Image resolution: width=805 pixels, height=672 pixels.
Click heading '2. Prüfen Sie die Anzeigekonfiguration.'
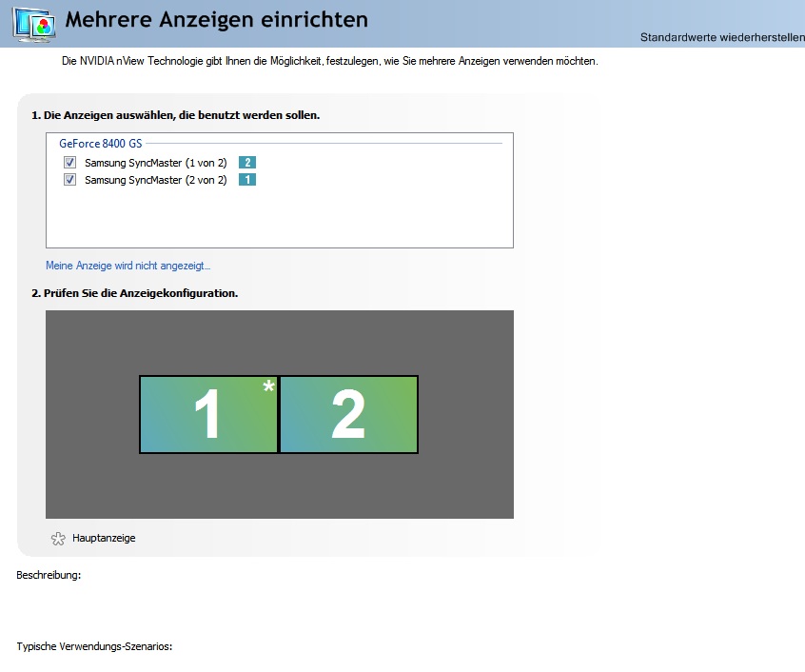[x=134, y=293]
